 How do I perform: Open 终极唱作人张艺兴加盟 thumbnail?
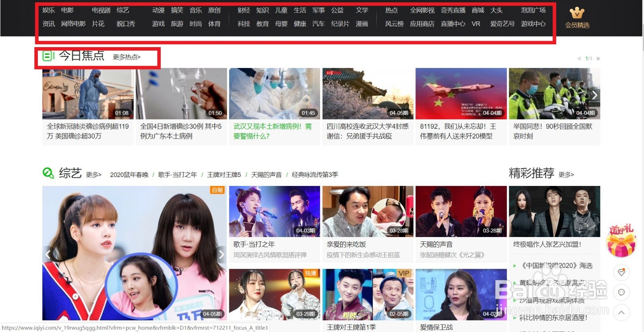[x=555, y=211]
